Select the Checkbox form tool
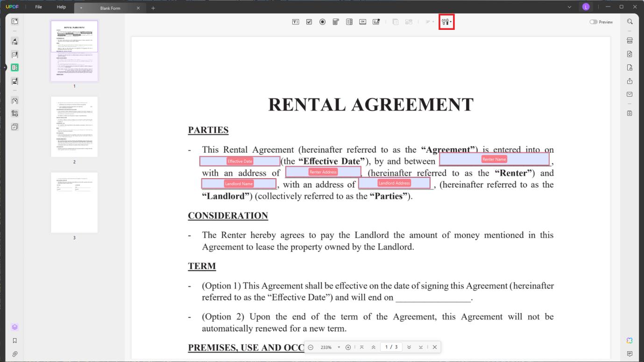 coord(309,21)
